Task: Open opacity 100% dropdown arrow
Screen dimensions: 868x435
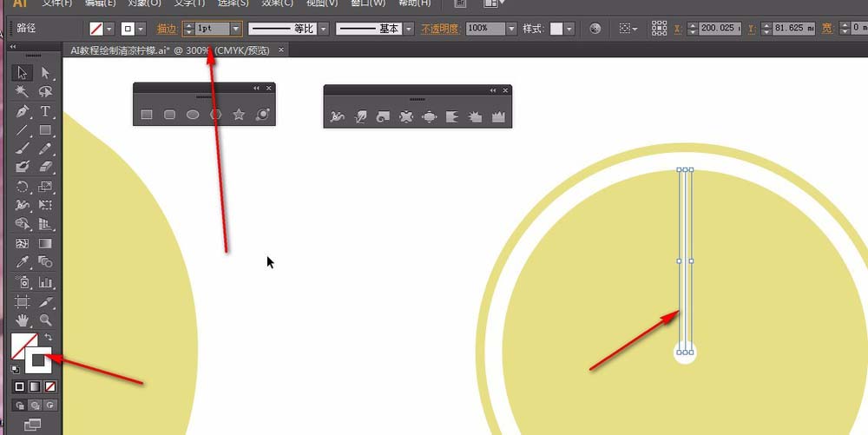Action: click(x=511, y=29)
